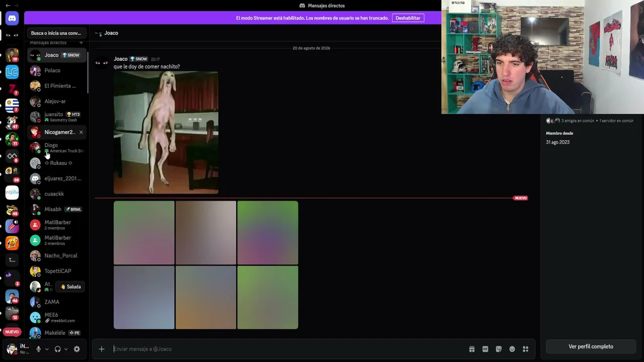Open the green MatiBarber group chat

coord(57,240)
